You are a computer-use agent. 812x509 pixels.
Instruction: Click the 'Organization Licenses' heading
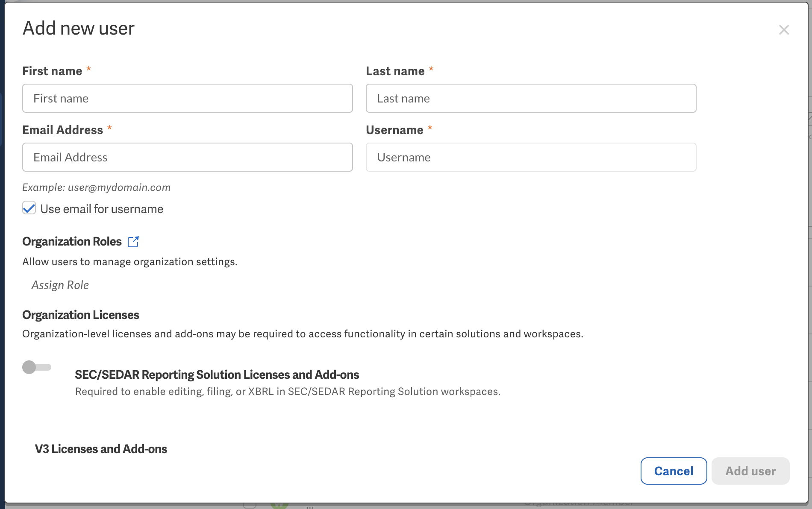click(x=81, y=315)
